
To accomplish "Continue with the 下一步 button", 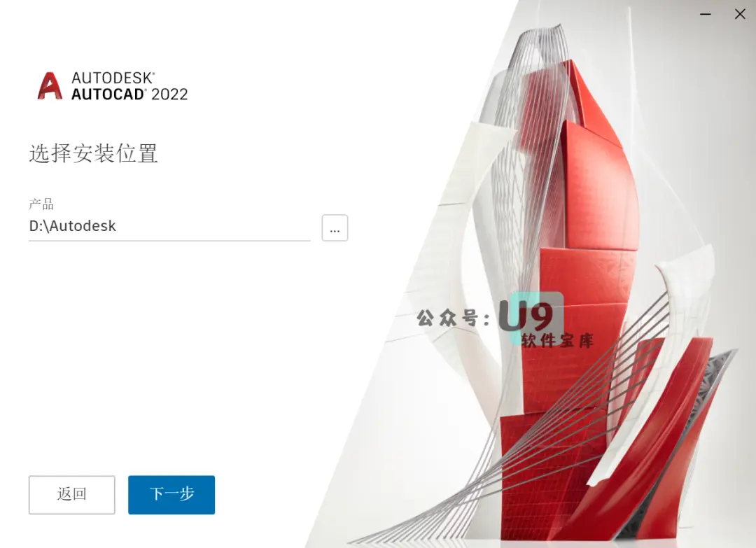I will point(171,495).
